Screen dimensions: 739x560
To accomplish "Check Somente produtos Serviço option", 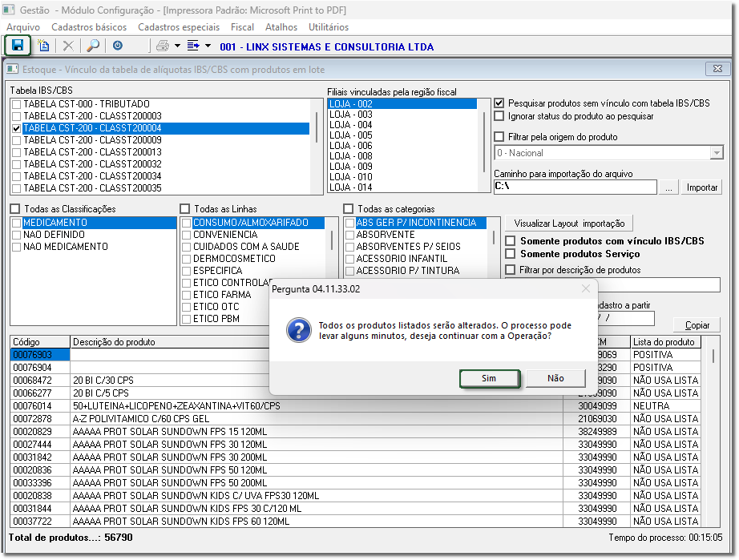I will pyautogui.click(x=511, y=254).
